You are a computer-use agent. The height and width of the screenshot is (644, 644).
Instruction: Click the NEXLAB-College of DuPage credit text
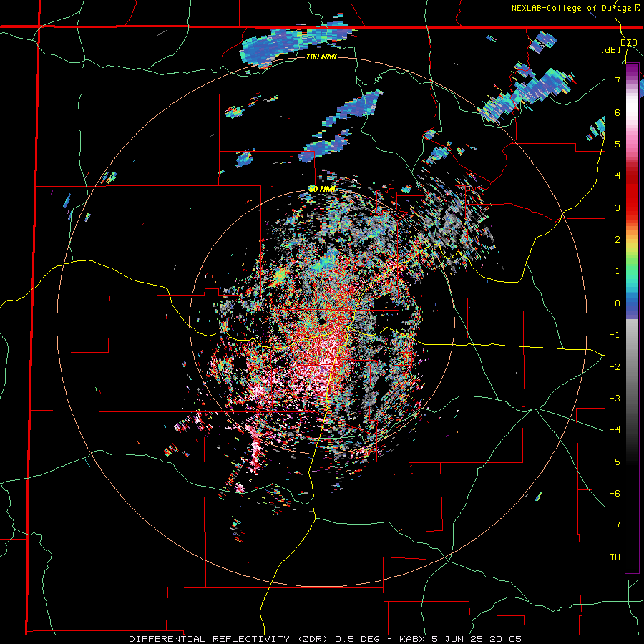click(x=577, y=8)
